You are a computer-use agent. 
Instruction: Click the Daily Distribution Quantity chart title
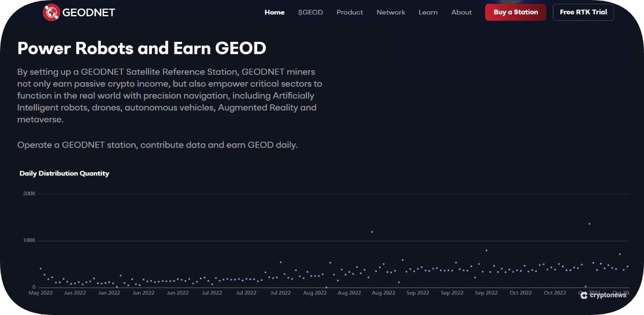(x=64, y=173)
